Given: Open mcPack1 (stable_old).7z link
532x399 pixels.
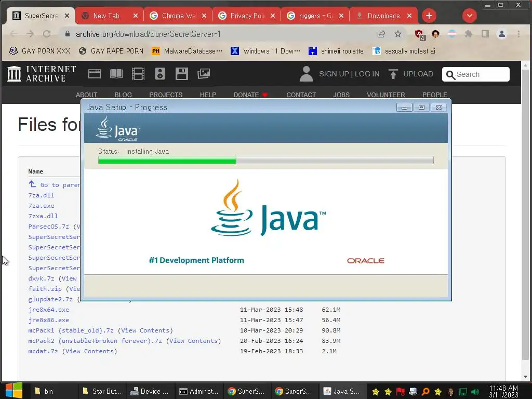Looking at the screenshot, I should coord(71,330).
